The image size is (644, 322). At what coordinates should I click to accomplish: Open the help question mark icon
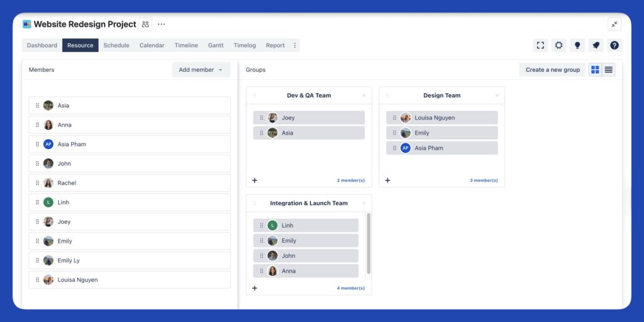tap(614, 45)
